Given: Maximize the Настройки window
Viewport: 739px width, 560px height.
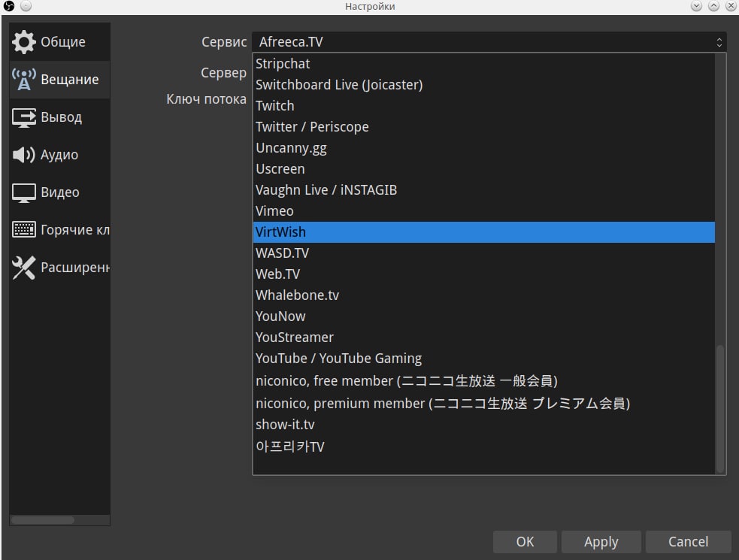Looking at the screenshot, I should [713, 6].
